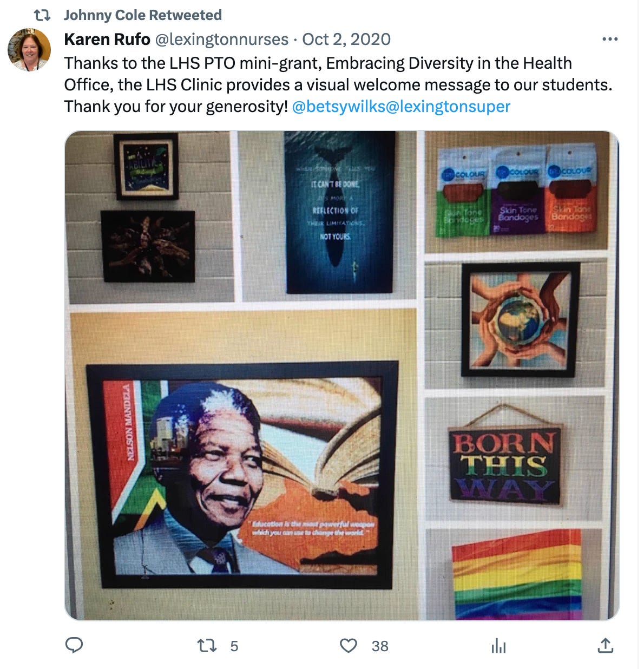Visit the @lexingtonnurses handle

click(222, 39)
